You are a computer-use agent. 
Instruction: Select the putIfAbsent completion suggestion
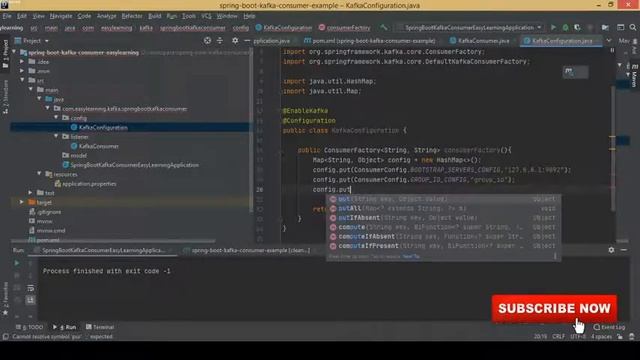[443, 218]
